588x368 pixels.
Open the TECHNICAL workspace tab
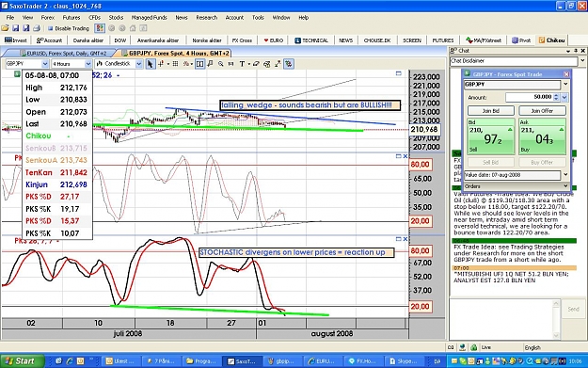click(x=311, y=40)
